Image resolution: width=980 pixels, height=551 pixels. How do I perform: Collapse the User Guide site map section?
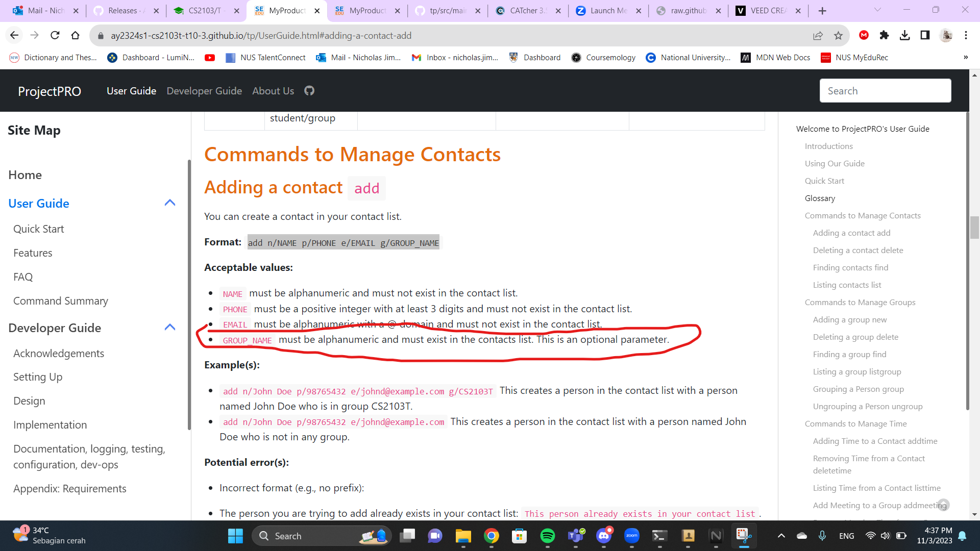point(170,203)
